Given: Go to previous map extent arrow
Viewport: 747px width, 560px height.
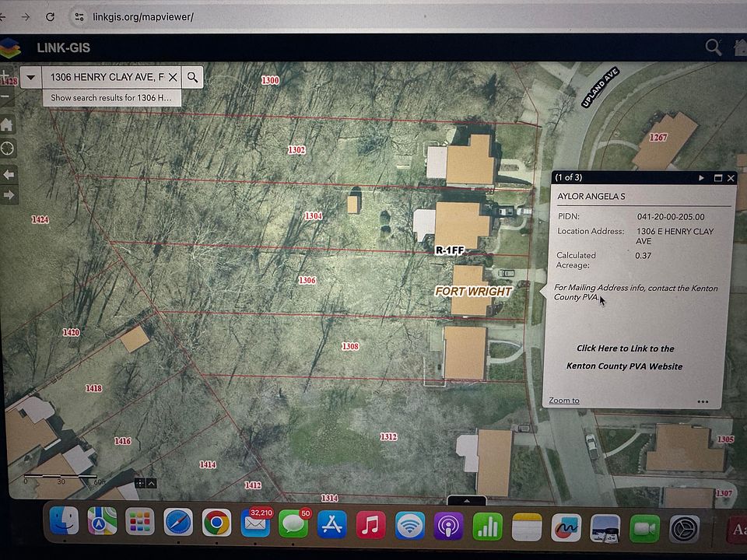Looking at the screenshot, I should [x=9, y=175].
